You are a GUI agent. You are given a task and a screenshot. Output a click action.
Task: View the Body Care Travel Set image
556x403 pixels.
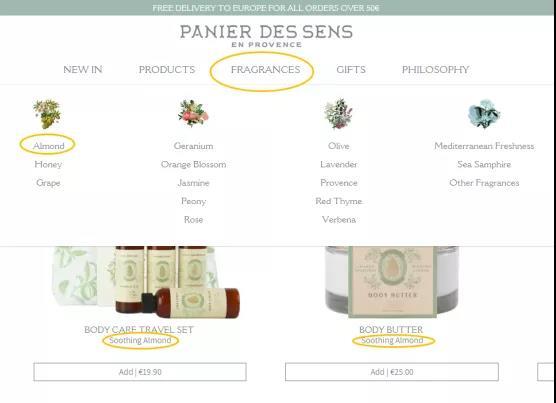coord(146,280)
